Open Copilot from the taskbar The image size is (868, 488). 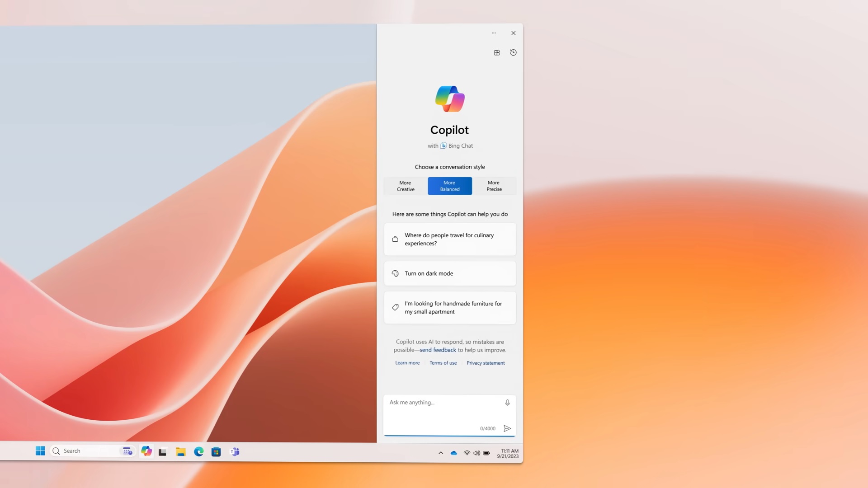[x=146, y=451]
